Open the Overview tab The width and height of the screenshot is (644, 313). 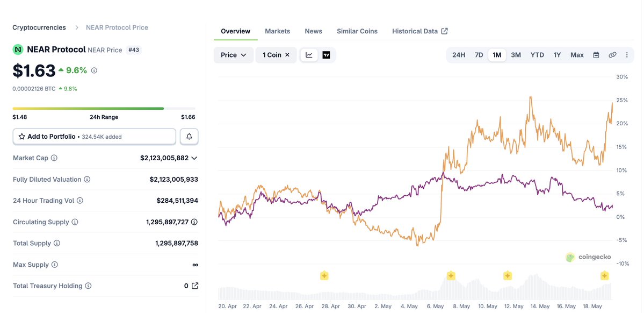pyautogui.click(x=235, y=31)
